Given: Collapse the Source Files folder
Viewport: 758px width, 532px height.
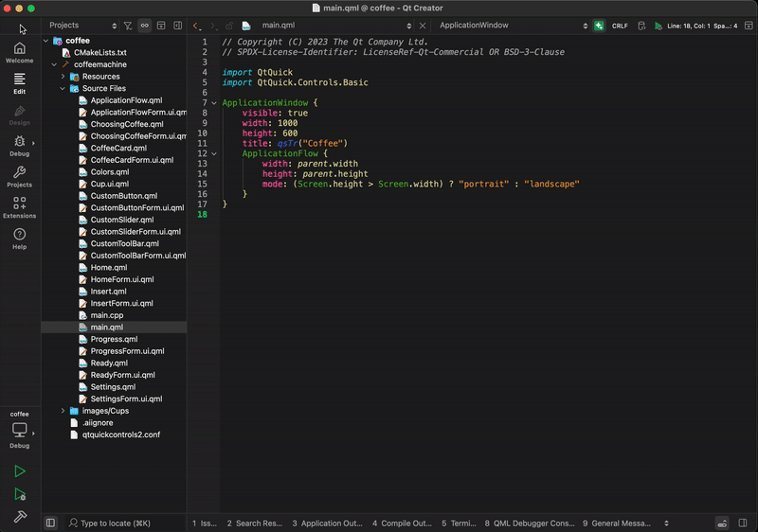Looking at the screenshot, I should [x=63, y=88].
